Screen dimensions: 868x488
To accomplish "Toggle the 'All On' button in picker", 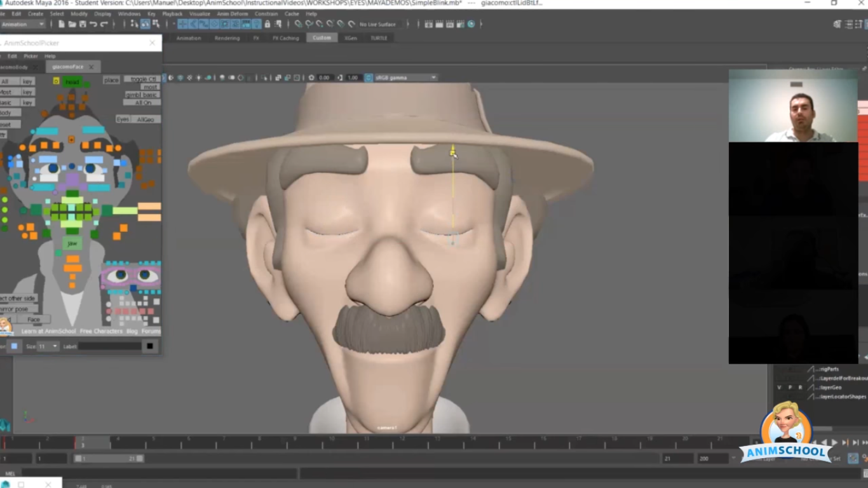I will (x=143, y=102).
